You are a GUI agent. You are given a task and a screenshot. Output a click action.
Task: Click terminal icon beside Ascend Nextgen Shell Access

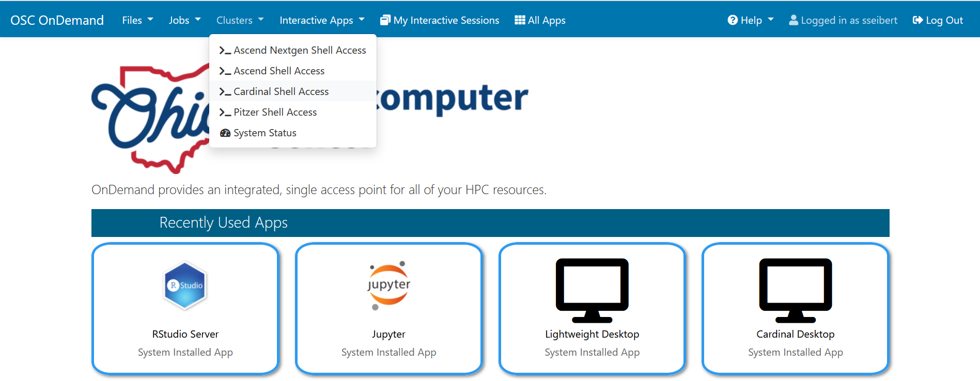[225, 50]
